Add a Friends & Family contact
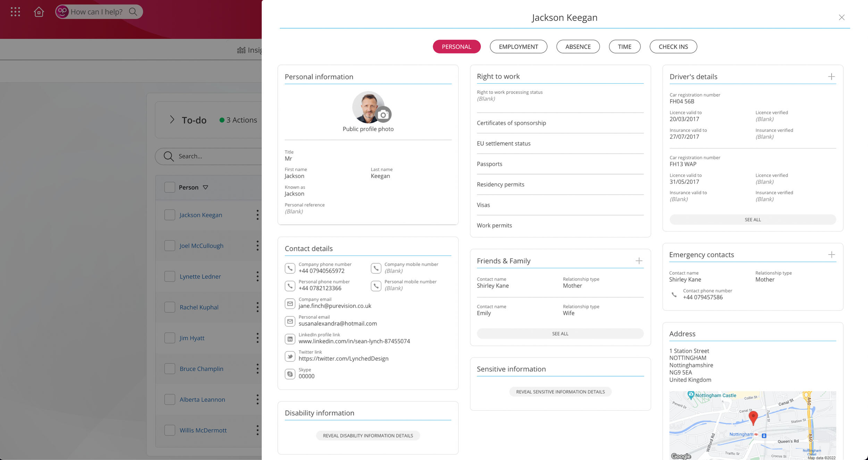The height and width of the screenshot is (460, 868). click(x=639, y=261)
